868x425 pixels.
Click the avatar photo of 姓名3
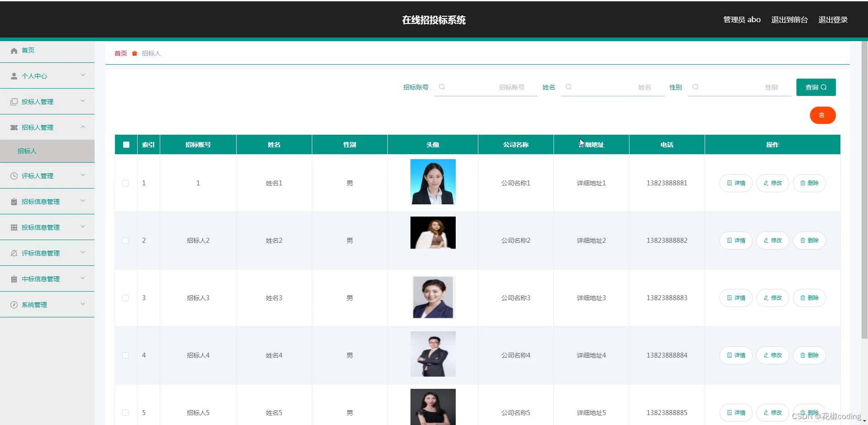[x=433, y=297]
